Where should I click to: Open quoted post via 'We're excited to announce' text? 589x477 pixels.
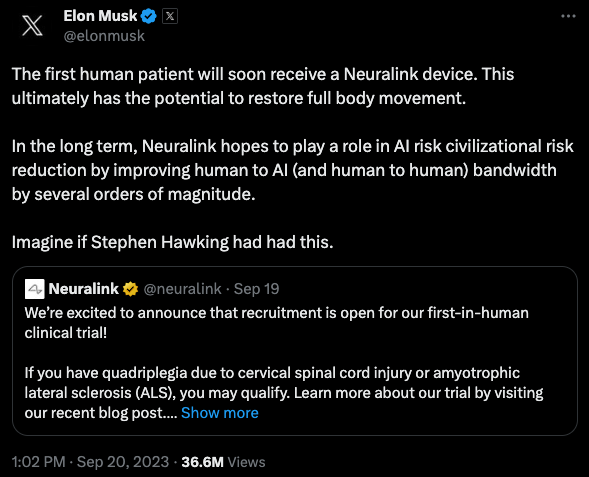tap(276, 323)
